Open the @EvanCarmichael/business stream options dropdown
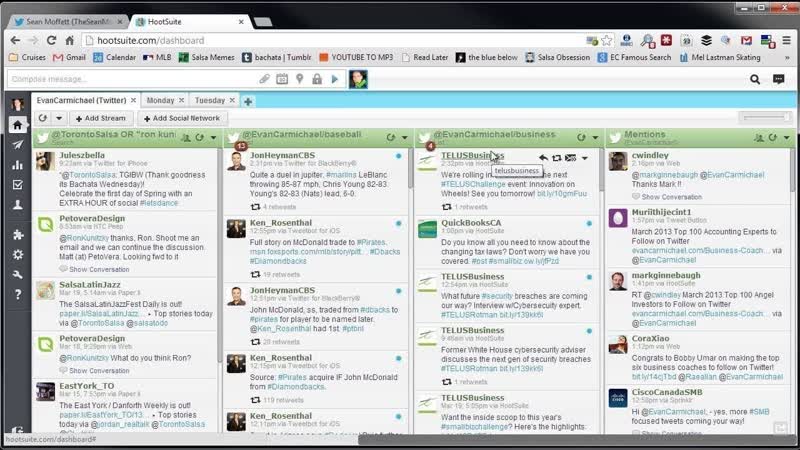Viewport: 800px width, 450px height. (595, 137)
